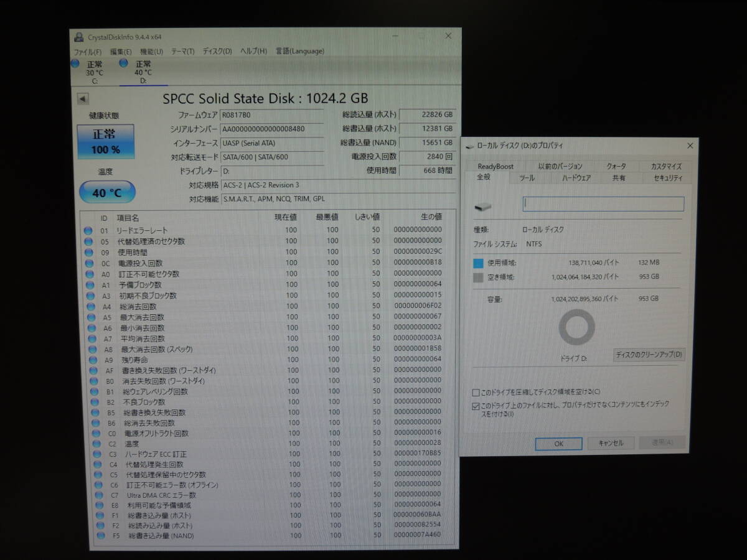Switch to the セキュリティ tab
Viewport: 747px width, 560px height.
tap(668, 178)
